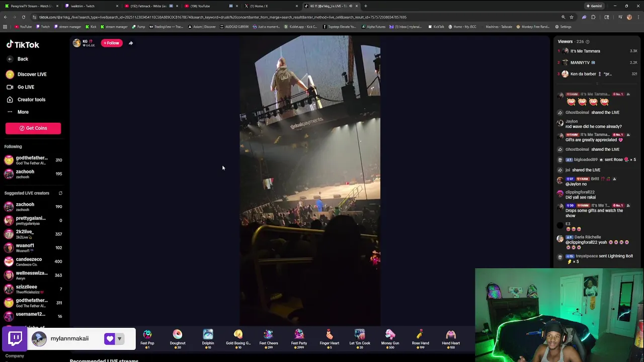
Task: Open viewers info question-mark icon
Action: 588,42
